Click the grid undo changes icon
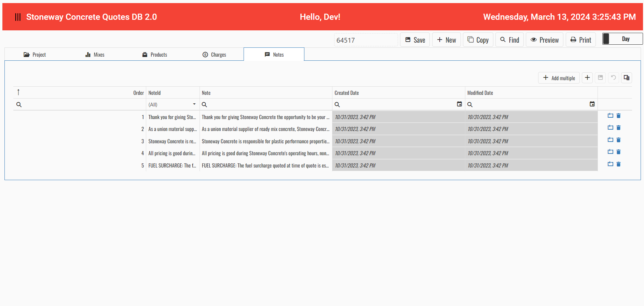Viewport: 644px width, 306px height. tap(613, 78)
